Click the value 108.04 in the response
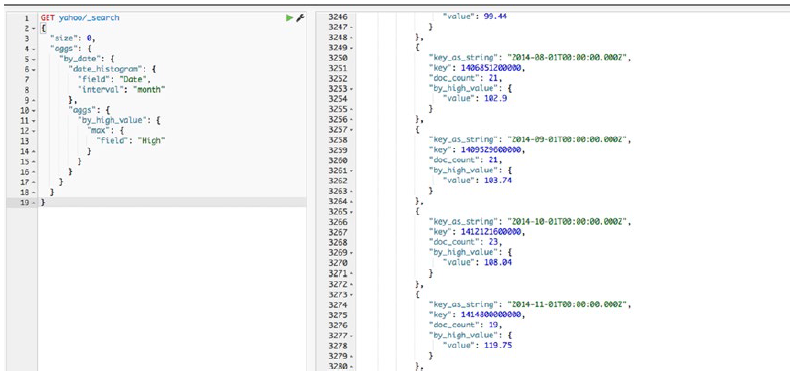The image size is (790, 384). click(x=498, y=263)
